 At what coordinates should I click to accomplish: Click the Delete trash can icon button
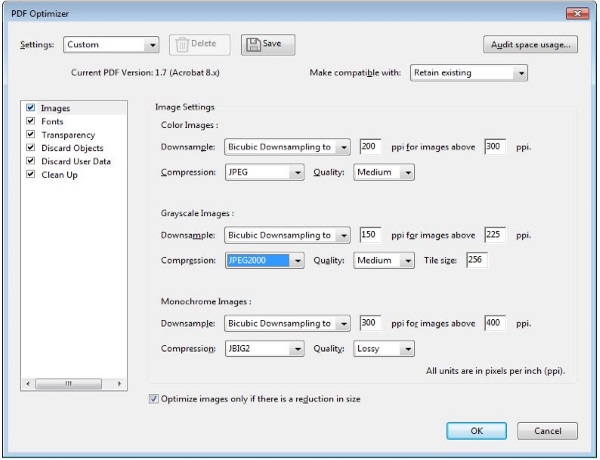click(x=200, y=45)
